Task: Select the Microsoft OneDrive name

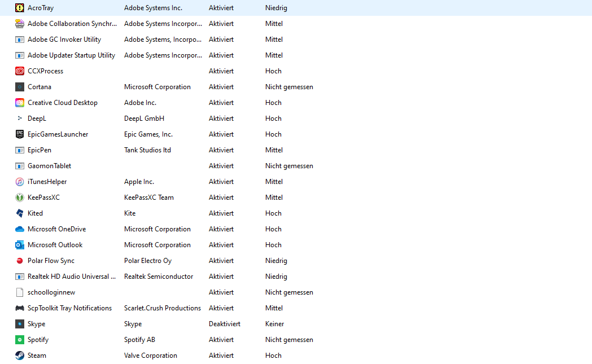Action: tap(56, 229)
